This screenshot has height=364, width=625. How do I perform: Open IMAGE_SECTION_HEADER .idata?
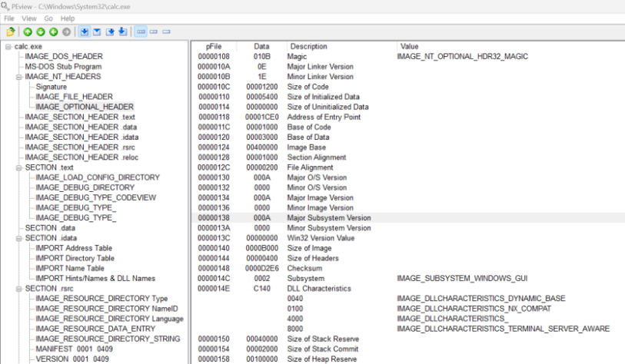81,137
